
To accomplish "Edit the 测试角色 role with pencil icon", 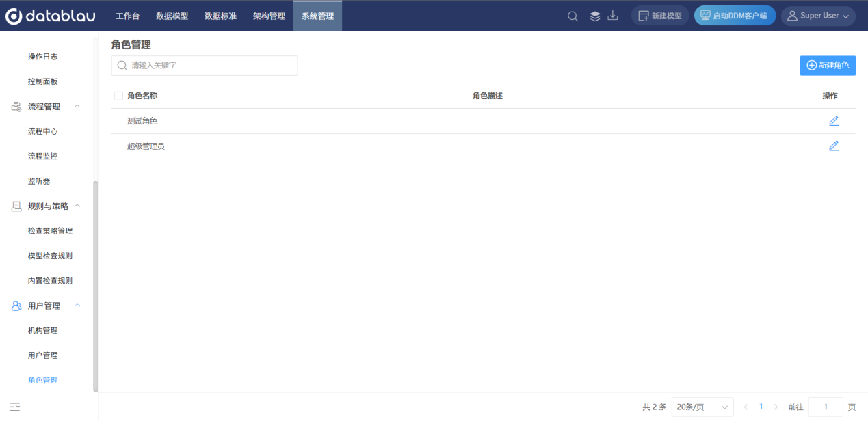I will coord(834,121).
